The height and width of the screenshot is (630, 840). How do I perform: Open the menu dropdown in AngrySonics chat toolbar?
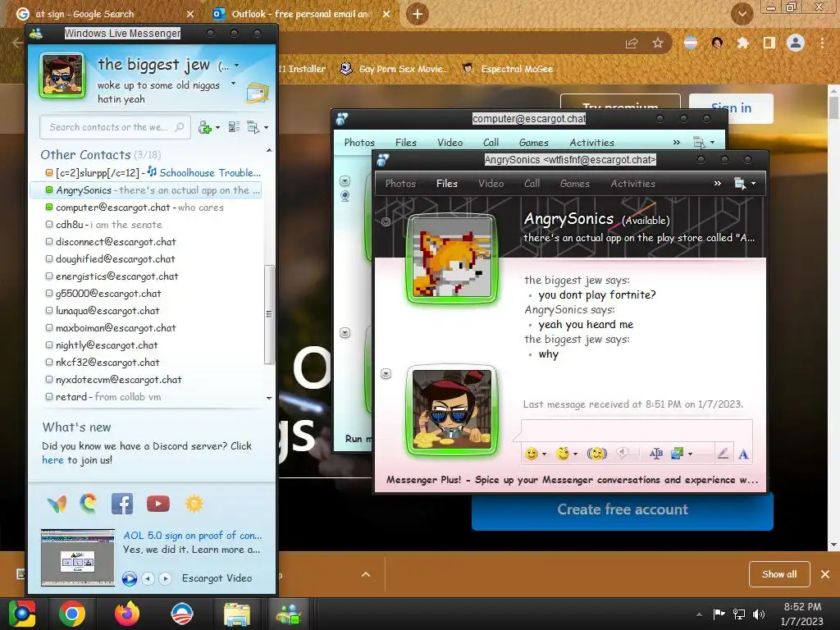pos(754,183)
